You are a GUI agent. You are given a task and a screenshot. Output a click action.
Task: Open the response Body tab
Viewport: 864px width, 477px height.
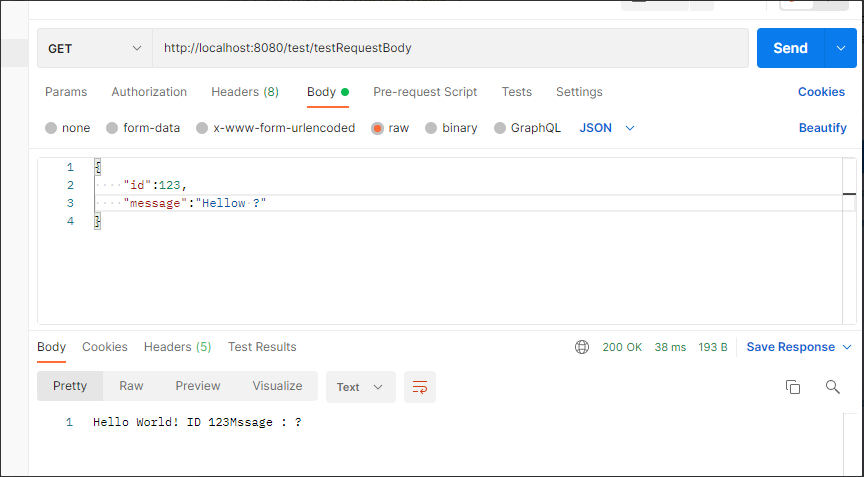coord(51,347)
